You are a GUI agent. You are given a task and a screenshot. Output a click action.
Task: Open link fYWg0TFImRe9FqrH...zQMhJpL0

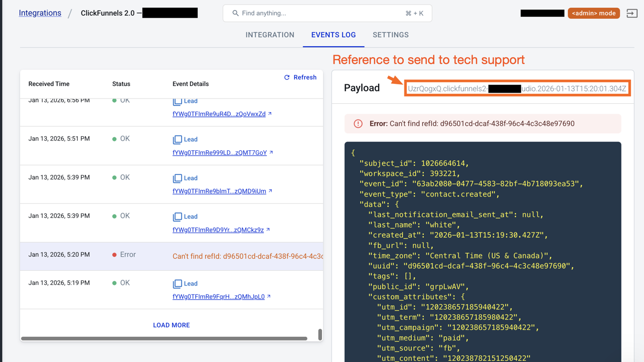(x=219, y=297)
